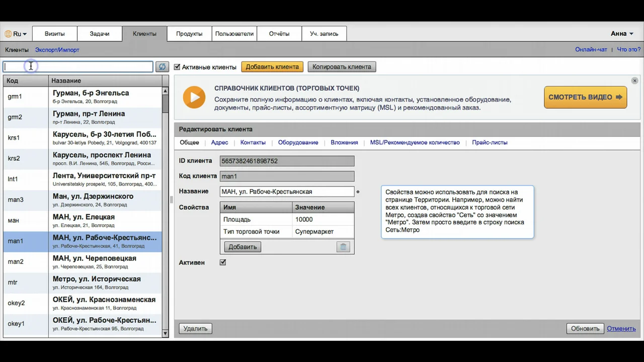Image resolution: width=644 pixels, height=362 pixels.
Task: Select client Гурман, б-р Энгельса
Action: pyautogui.click(x=83, y=97)
